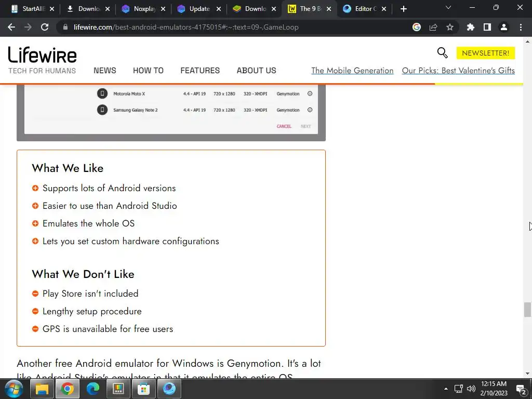Screen dimensions: 532x399
Task: Close the Editor tab
Action: pyautogui.click(x=384, y=9)
